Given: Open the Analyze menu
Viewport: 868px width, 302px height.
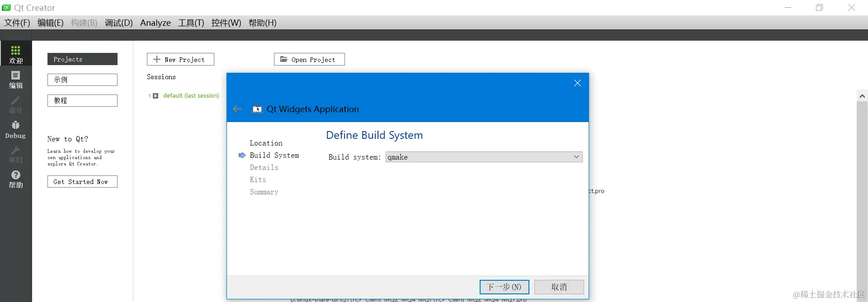Looking at the screenshot, I should (156, 23).
